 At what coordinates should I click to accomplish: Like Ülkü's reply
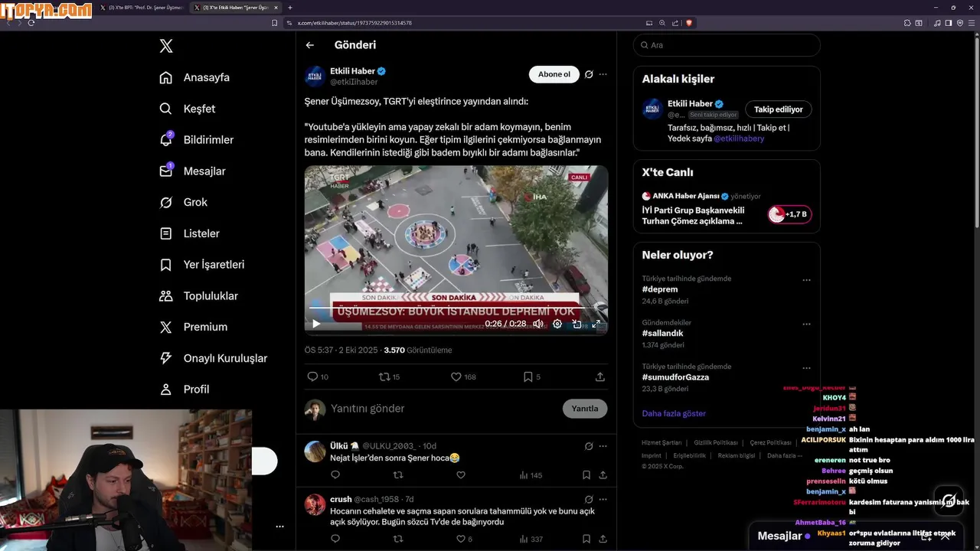coord(461,475)
